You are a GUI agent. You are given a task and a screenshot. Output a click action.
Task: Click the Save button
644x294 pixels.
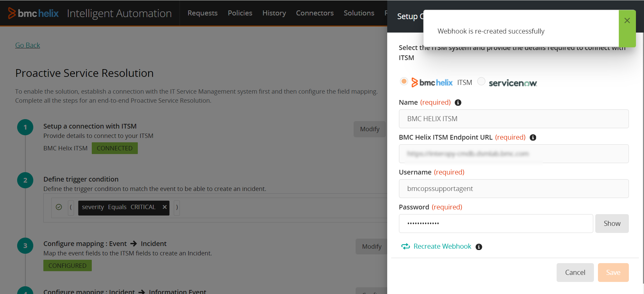613,273
